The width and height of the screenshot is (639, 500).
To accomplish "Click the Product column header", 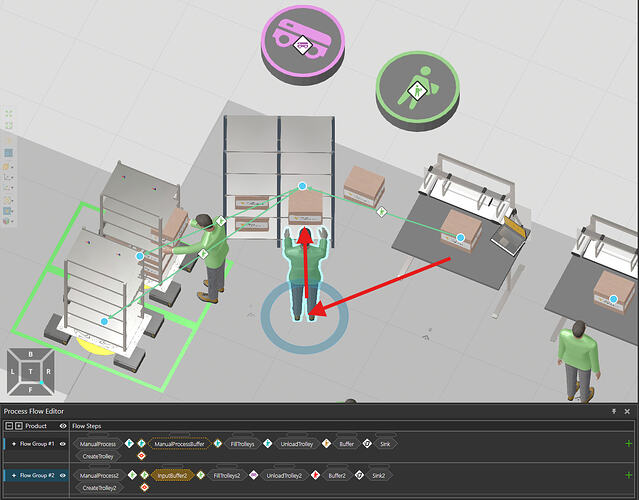I will tap(36, 426).
